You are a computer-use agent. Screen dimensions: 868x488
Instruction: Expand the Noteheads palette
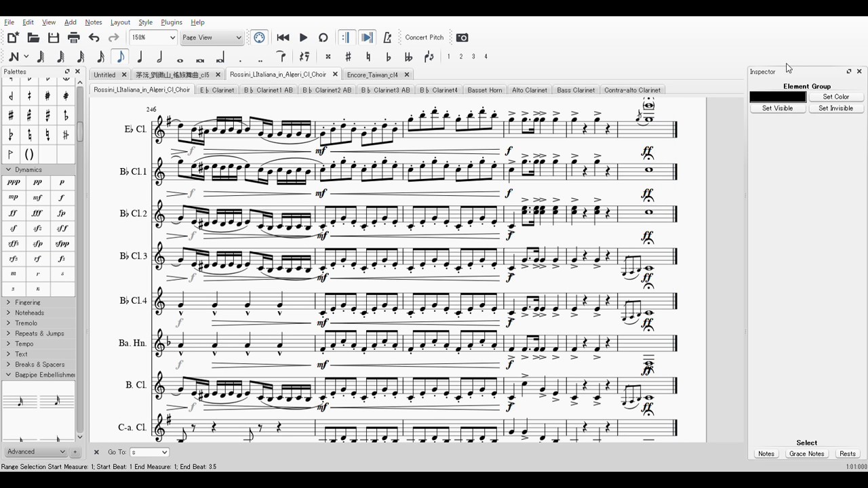[x=9, y=312]
